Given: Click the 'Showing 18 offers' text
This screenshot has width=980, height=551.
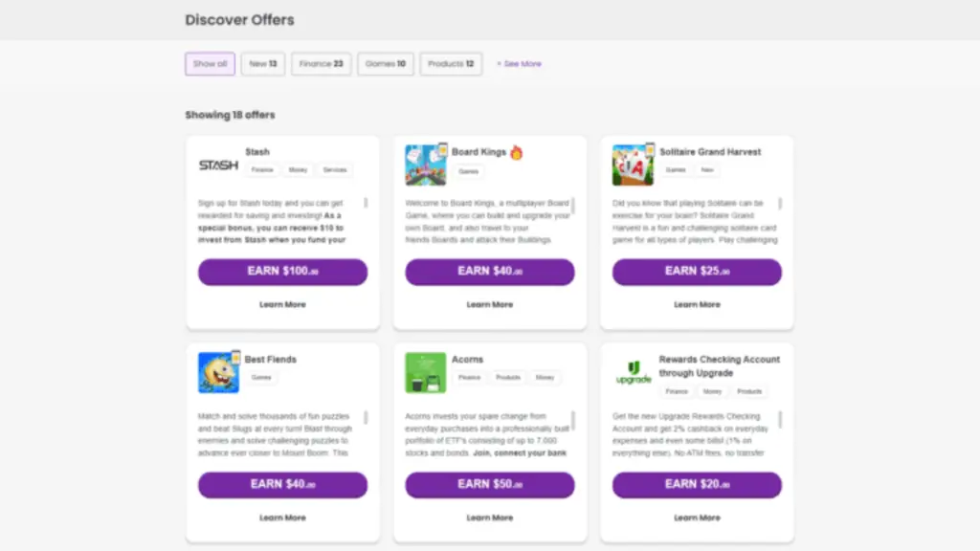Looking at the screenshot, I should click(x=230, y=115).
